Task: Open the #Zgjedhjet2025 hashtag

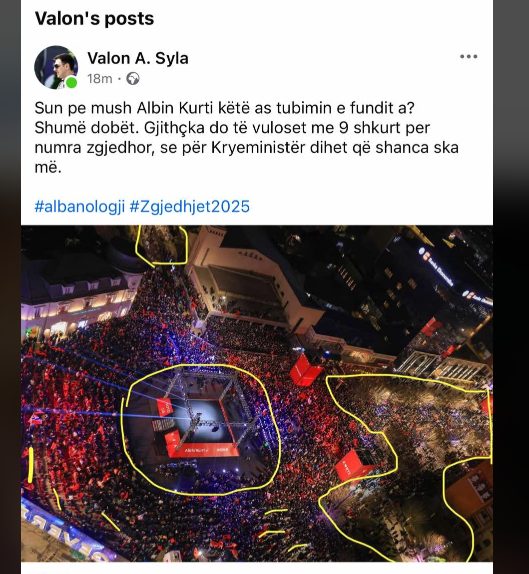Action: pos(190,206)
